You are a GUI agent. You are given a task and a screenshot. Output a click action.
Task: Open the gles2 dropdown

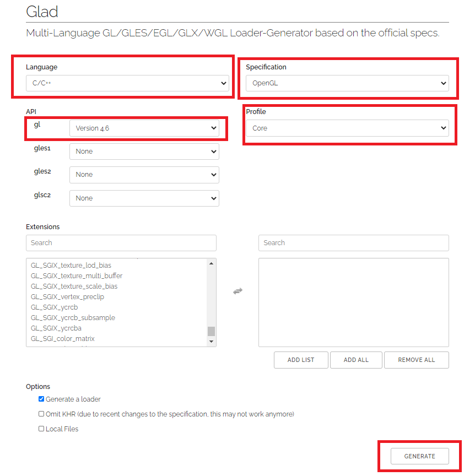click(x=144, y=175)
